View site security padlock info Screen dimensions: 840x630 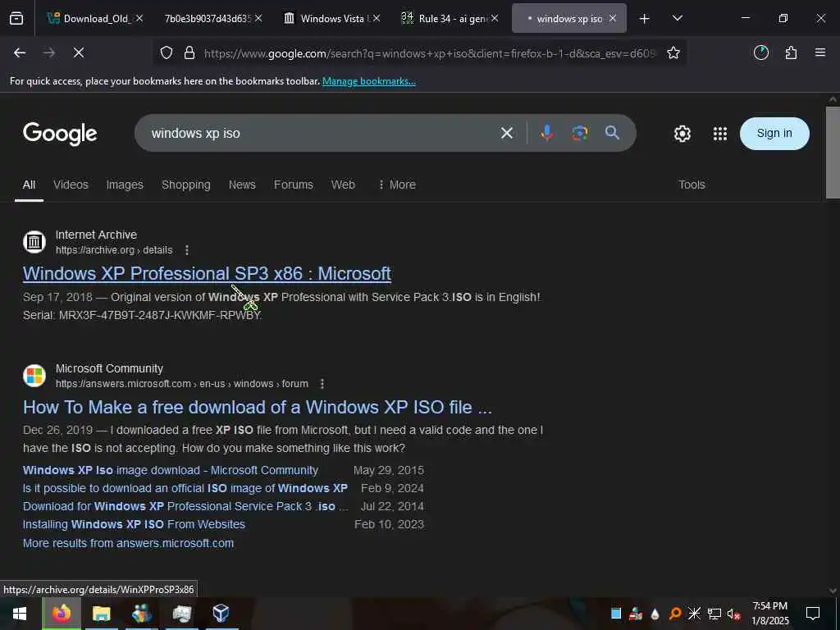click(189, 52)
